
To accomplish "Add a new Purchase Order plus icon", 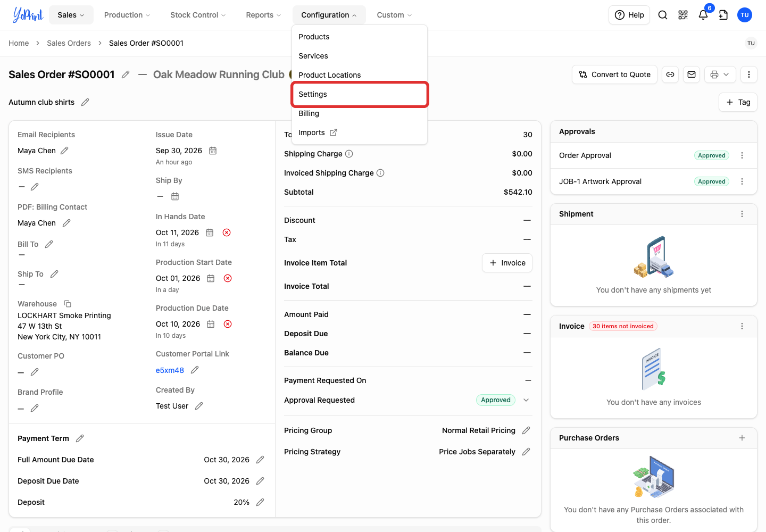I will 742,438.
